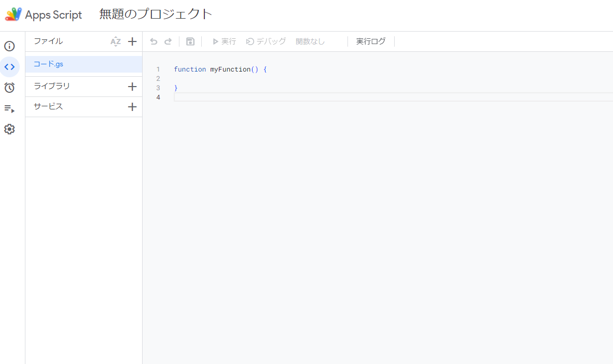
Task: Sort files alphabetically with AZ icon
Action: [115, 41]
